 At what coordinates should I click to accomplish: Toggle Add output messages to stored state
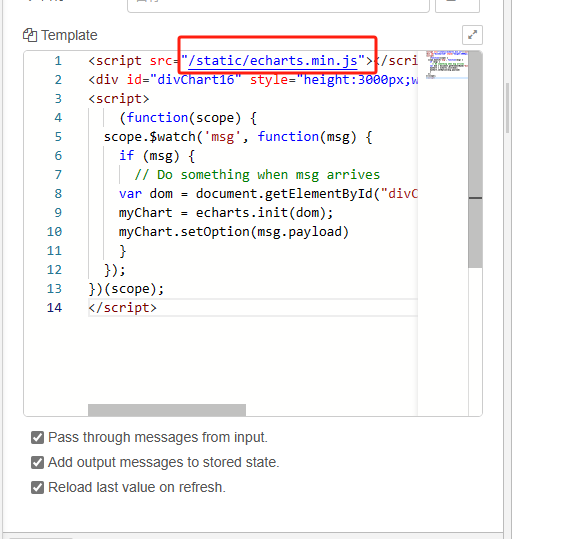click(x=37, y=463)
